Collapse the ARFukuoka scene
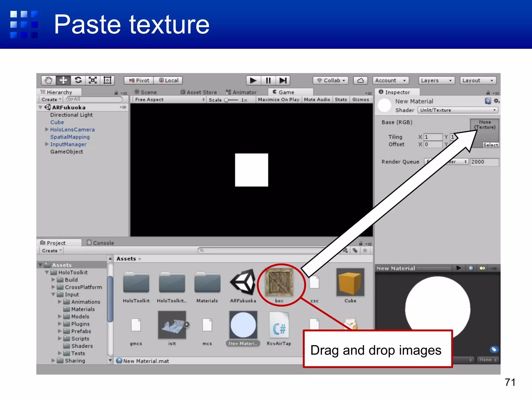The height and width of the screenshot is (399, 532). (x=41, y=107)
